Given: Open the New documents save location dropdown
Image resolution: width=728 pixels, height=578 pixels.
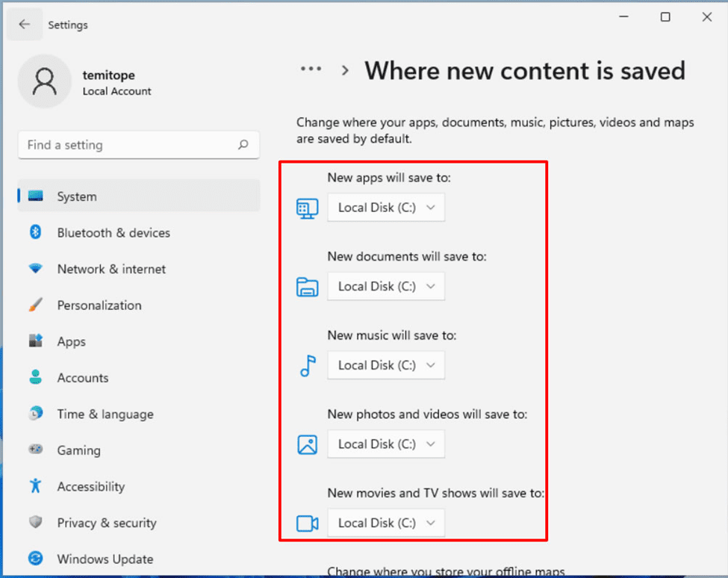Looking at the screenshot, I should 386,287.
